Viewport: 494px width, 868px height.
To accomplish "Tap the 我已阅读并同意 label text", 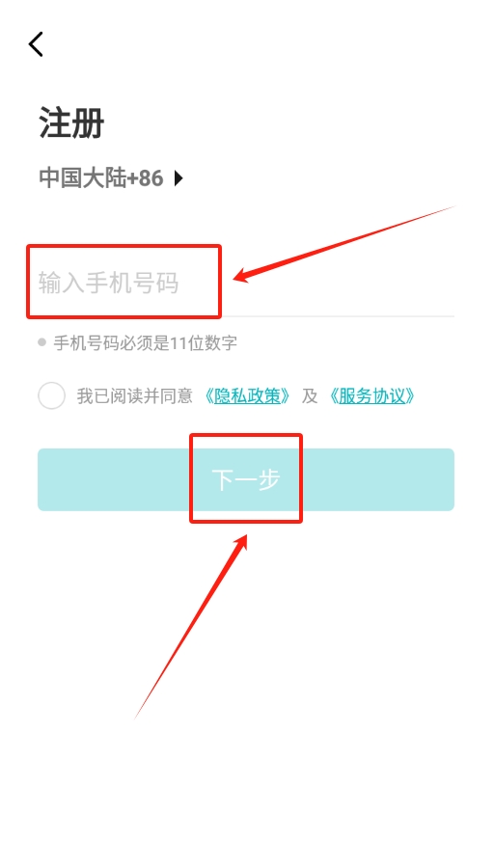I will tap(134, 395).
